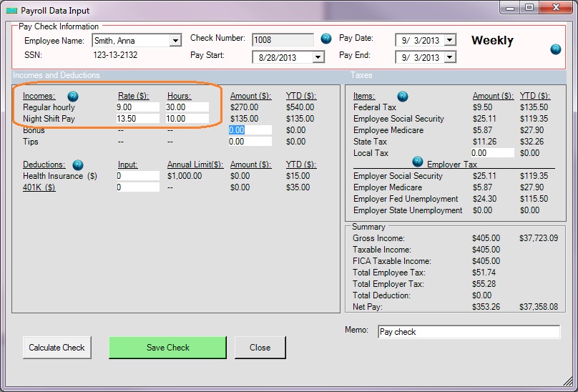Click the Local Tax amount field
The width and height of the screenshot is (578, 392).
pyautogui.click(x=492, y=153)
